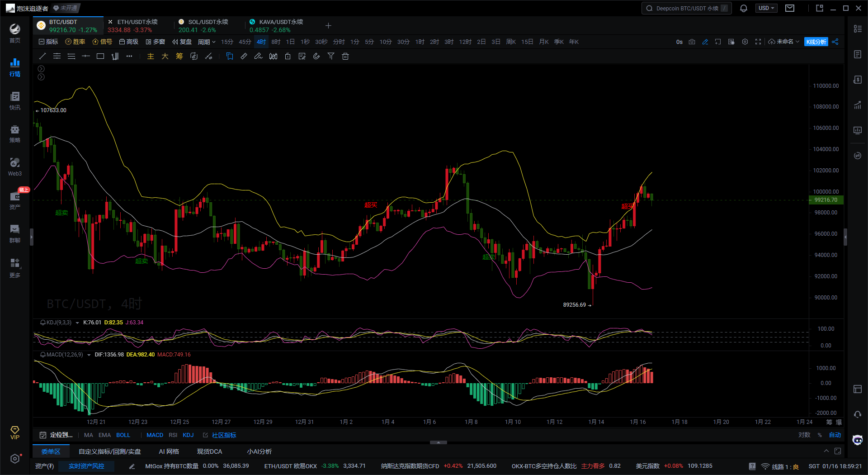Select the 1日 timeframe
Viewport: 868px width, 475px height.
pyautogui.click(x=290, y=42)
